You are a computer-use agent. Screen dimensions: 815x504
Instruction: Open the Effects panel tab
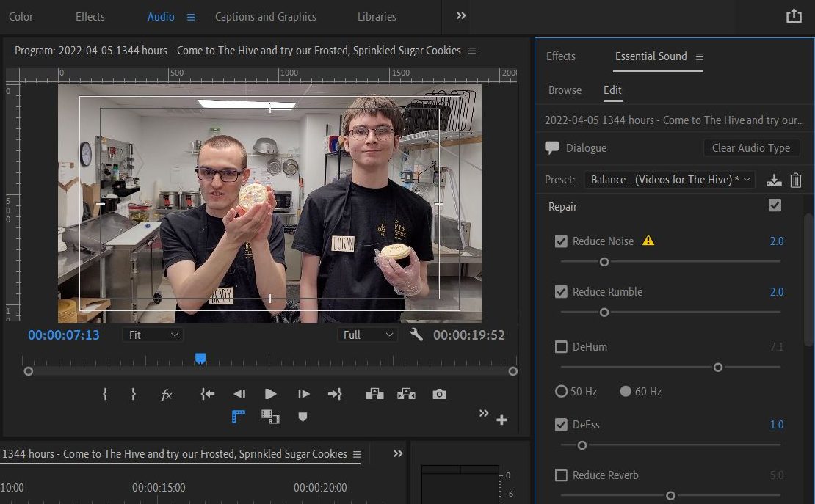pos(560,56)
